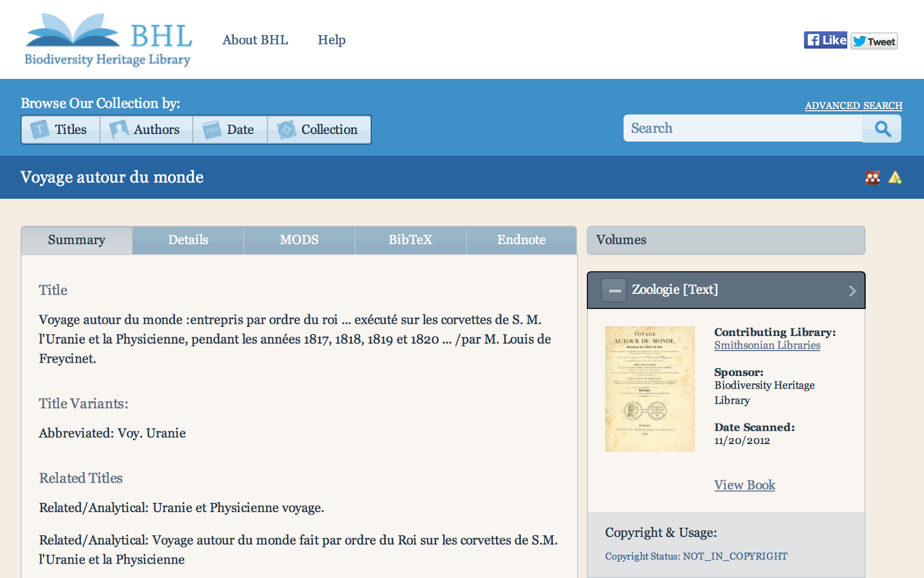The height and width of the screenshot is (578, 924).
Task: Browse the collection by Titles
Action: point(61,129)
